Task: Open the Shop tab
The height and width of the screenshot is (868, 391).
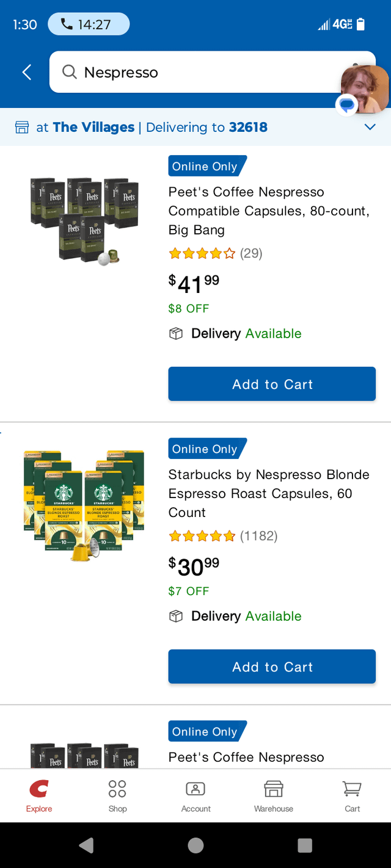Action: tap(117, 796)
